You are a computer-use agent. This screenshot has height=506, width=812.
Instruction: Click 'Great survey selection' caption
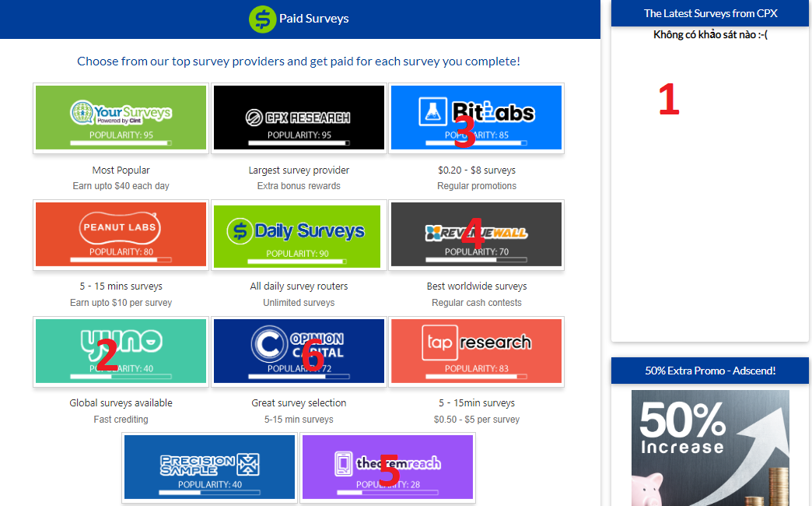pyautogui.click(x=299, y=402)
